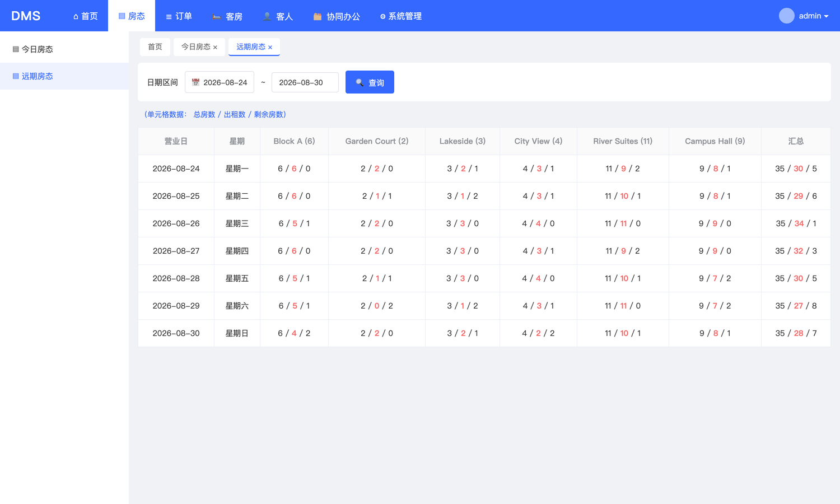
Task: Click the Garden Court (2) column header
Action: coord(377,141)
